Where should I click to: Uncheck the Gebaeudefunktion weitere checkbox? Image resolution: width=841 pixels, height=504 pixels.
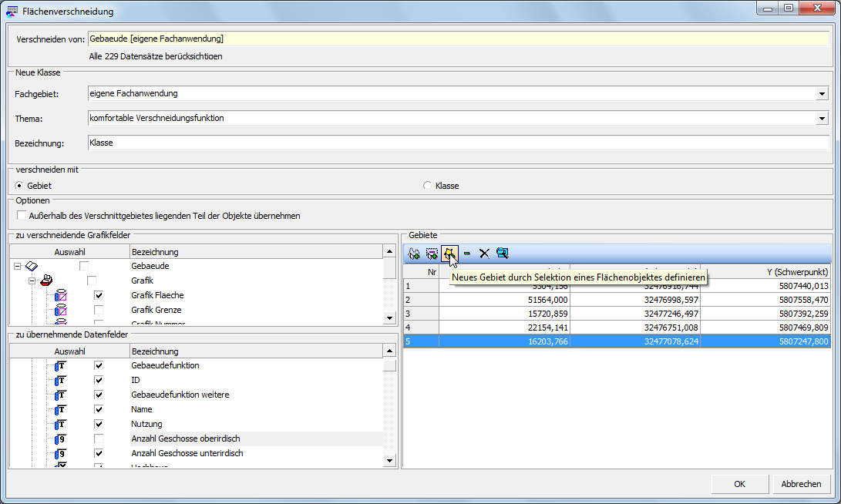pos(99,395)
